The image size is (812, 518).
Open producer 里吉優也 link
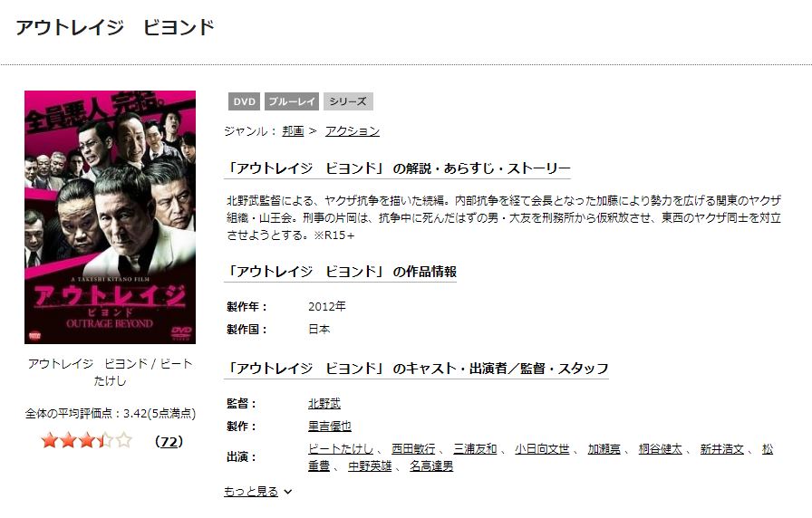coord(329,427)
